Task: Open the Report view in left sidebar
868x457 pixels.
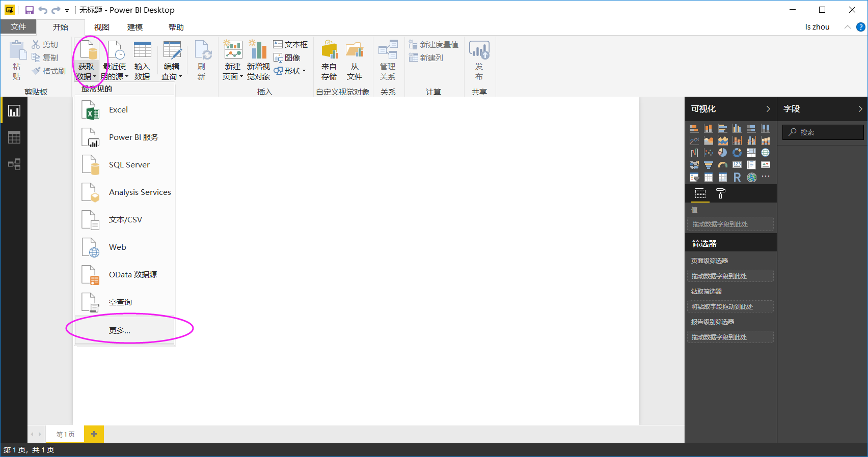Action: pos(14,111)
